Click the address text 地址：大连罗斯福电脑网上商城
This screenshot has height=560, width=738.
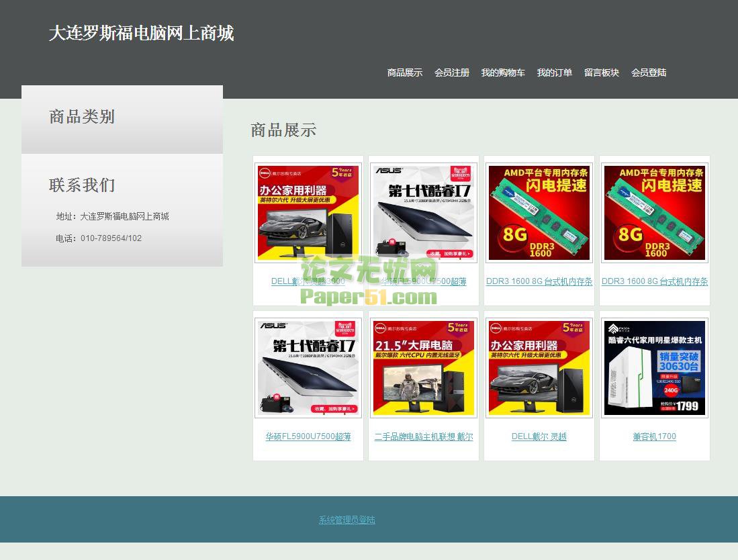click(x=113, y=216)
